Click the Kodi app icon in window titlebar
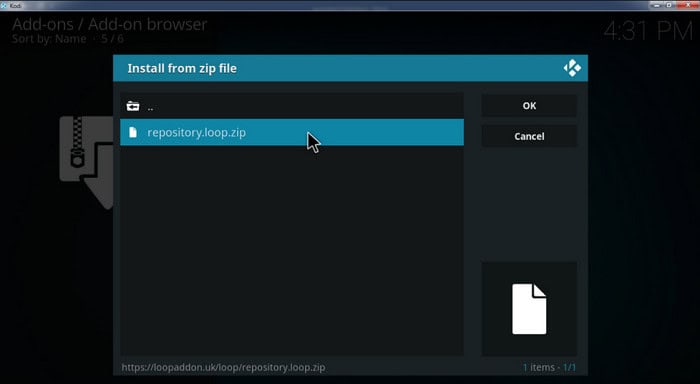 pyautogui.click(x=4, y=5)
